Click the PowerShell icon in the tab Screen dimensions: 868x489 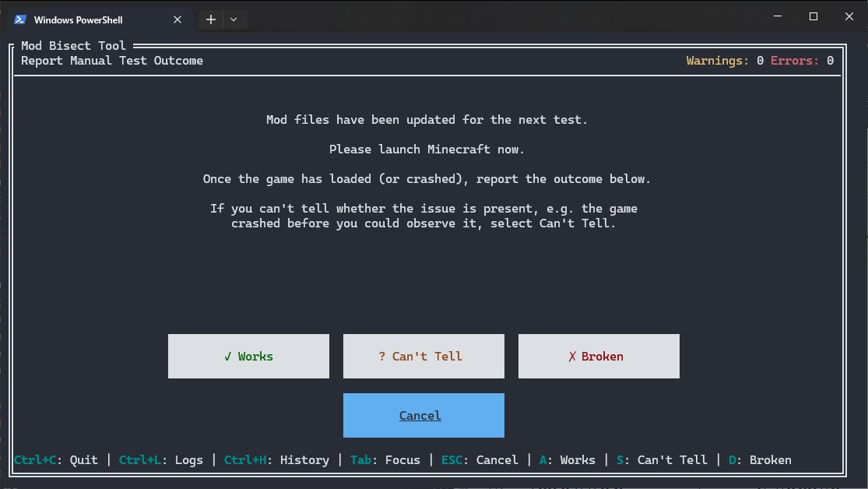click(x=20, y=19)
